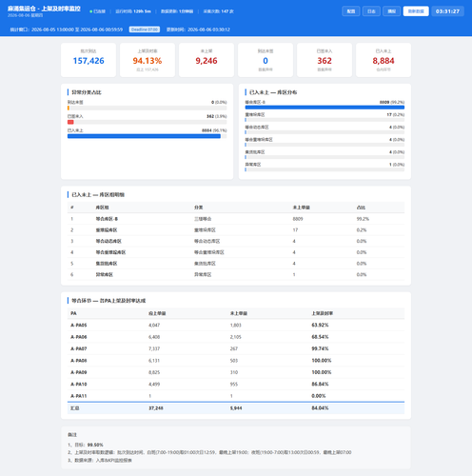Select the 9,246 not-shelved card

click(x=206, y=60)
